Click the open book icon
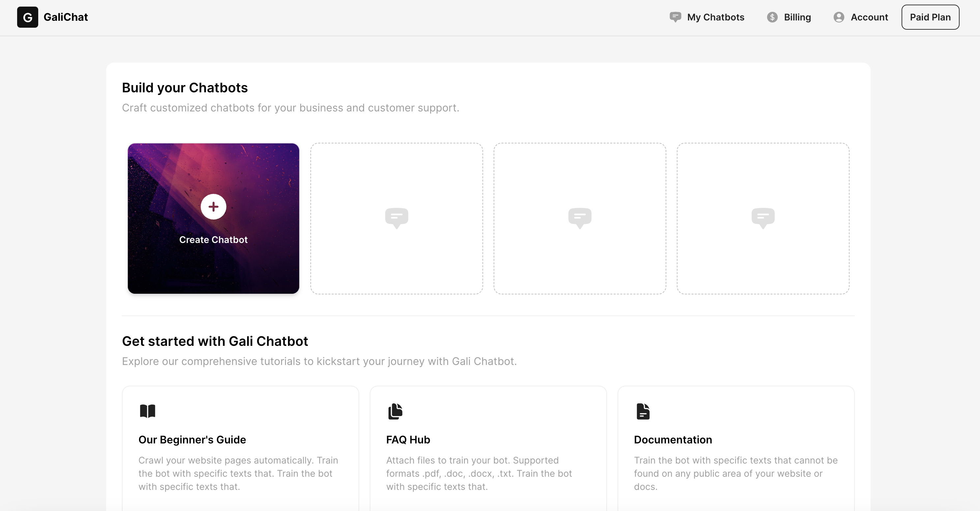Image resolution: width=980 pixels, height=511 pixels. click(x=148, y=411)
